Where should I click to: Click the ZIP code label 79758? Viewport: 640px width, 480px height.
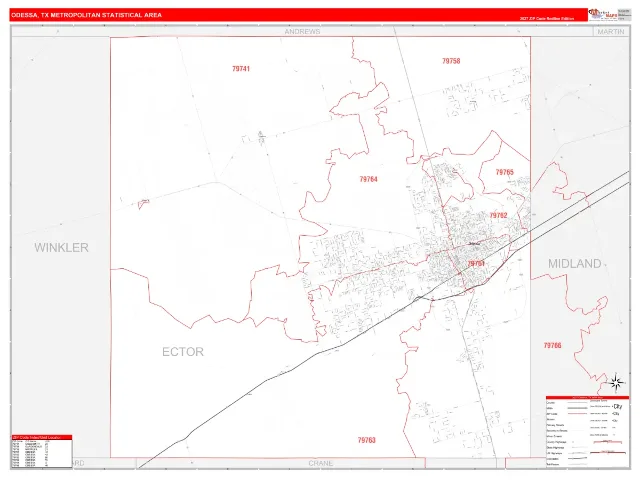(451, 61)
